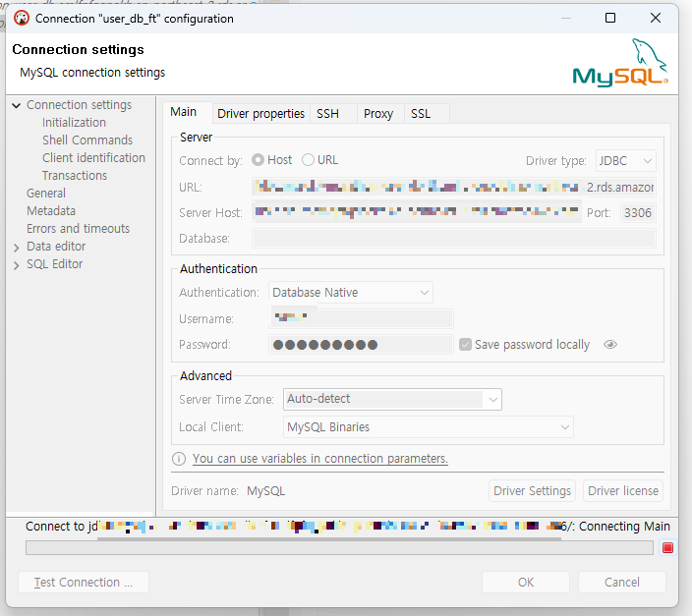Select the Connection settings tree item label
Screen dimensions: 692x616
79,105
